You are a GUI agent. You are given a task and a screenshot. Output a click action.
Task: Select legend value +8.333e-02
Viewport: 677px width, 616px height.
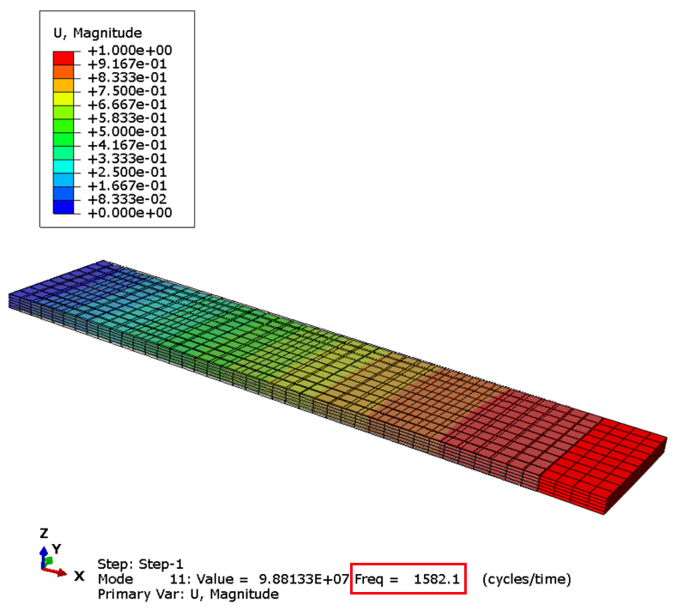point(127,199)
